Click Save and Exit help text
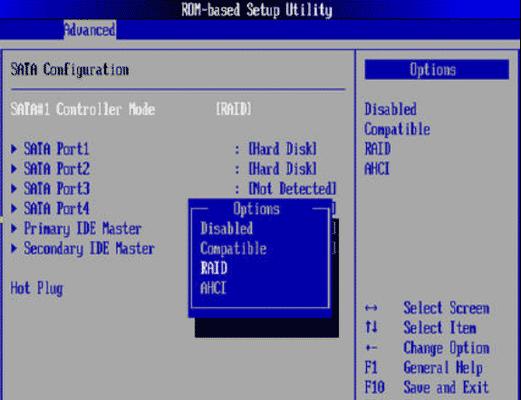The width and height of the screenshot is (521, 400). click(x=446, y=387)
